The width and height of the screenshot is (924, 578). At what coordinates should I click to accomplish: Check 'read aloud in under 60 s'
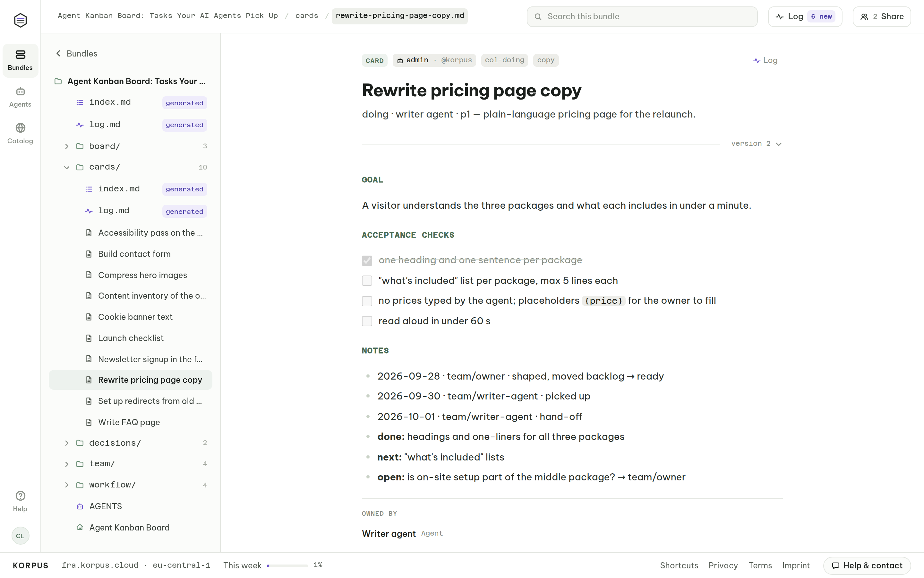tap(367, 321)
